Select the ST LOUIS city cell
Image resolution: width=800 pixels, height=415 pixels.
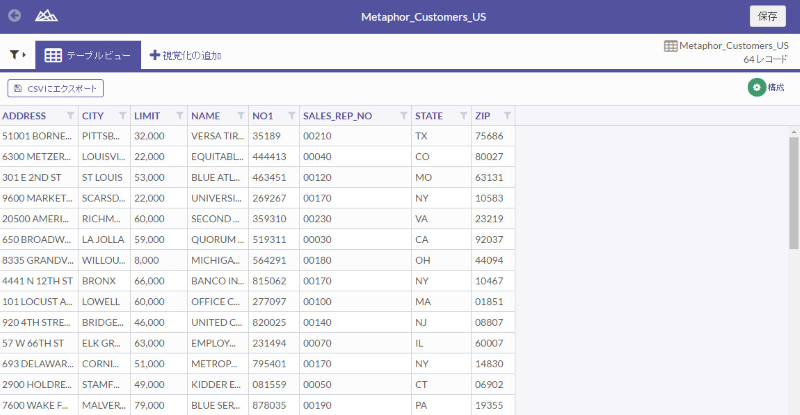pyautogui.click(x=104, y=178)
